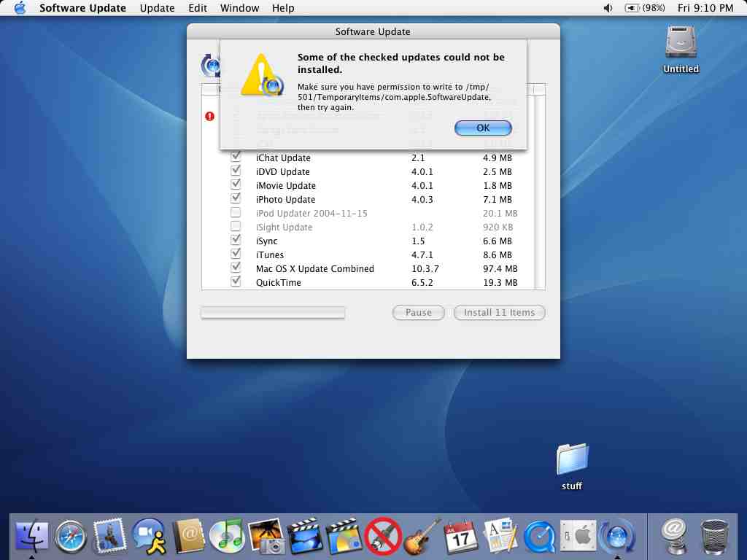Open the document-and-pen Dock icon
Viewport: 747px width, 560px height.
click(500, 537)
